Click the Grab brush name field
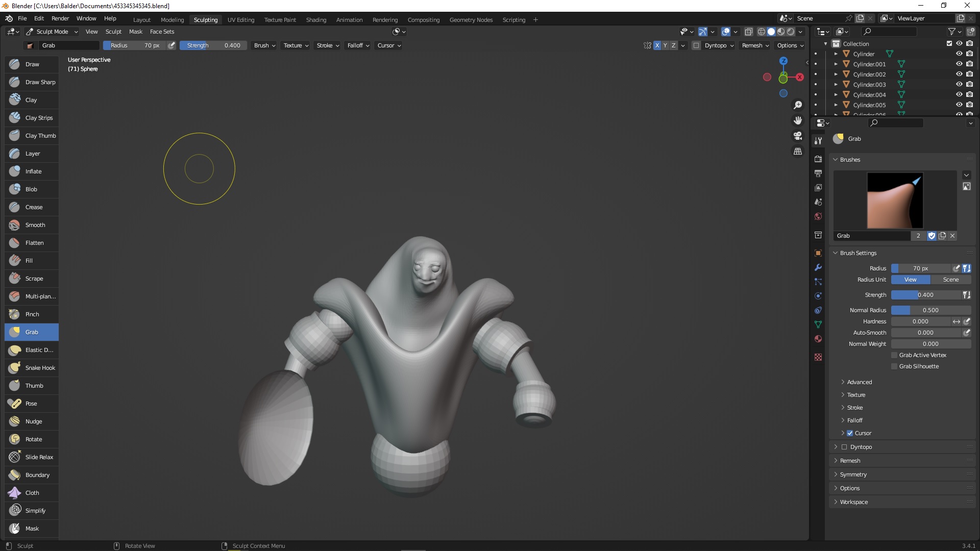 pyautogui.click(x=872, y=236)
